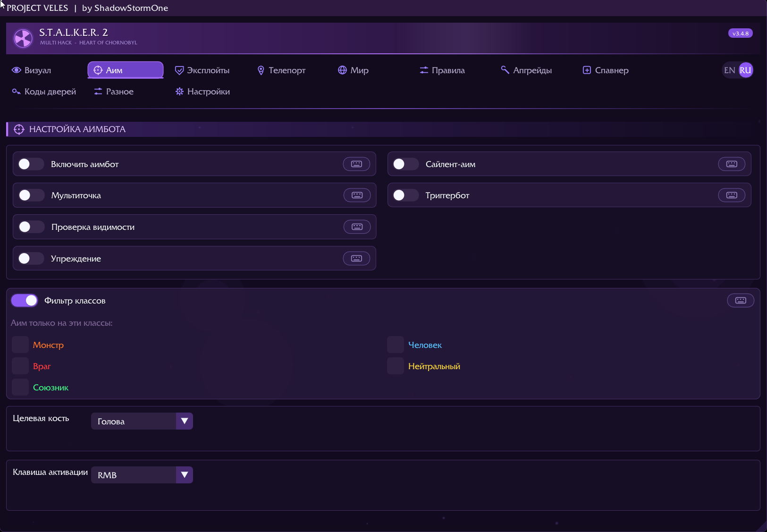Open the Настройки tab

(202, 92)
